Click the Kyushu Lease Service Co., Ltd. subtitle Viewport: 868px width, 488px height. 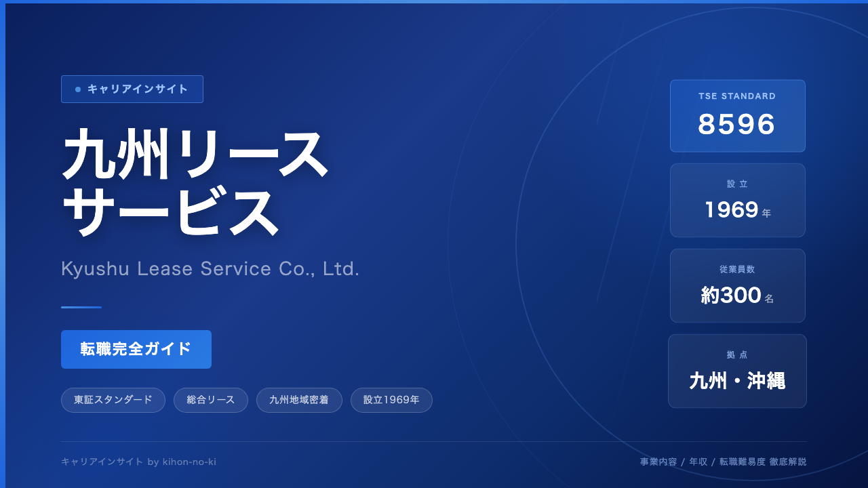[x=210, y=268]
